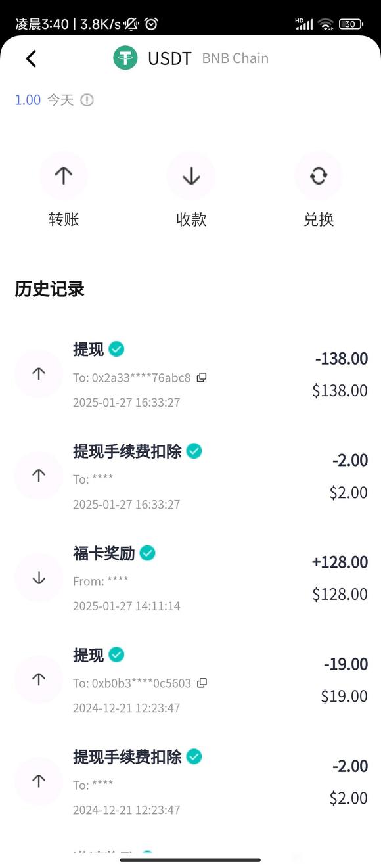Open the 福卡奖励 +128.00 record
This screenshot has width=381, height=868.
[190, 578]
